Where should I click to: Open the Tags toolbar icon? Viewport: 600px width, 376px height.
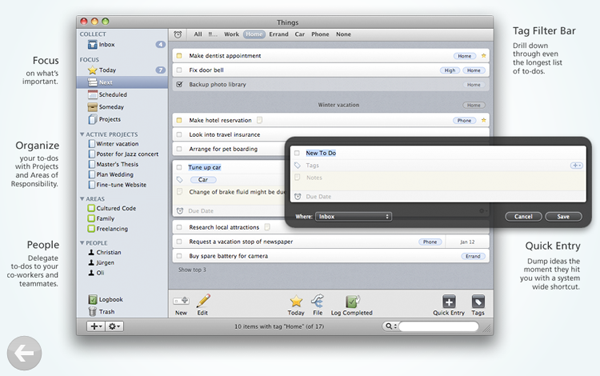click(x=478, y=301)
